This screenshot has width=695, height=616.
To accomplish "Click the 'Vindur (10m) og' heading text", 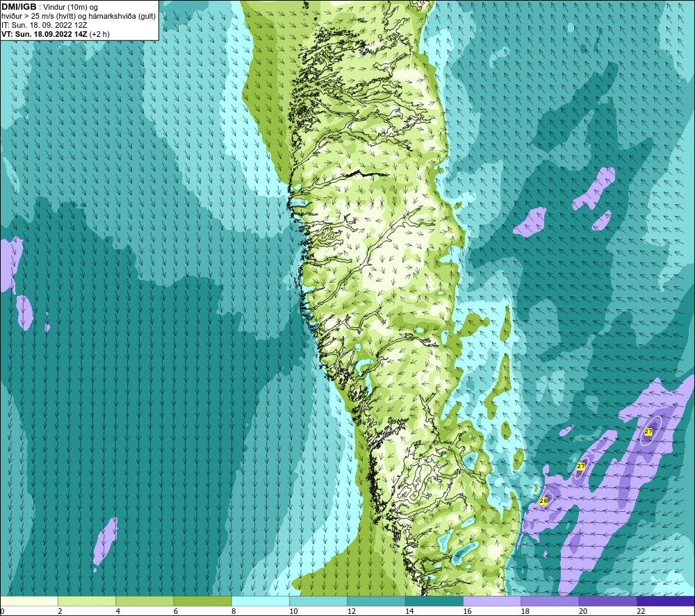I will (70, 8).
